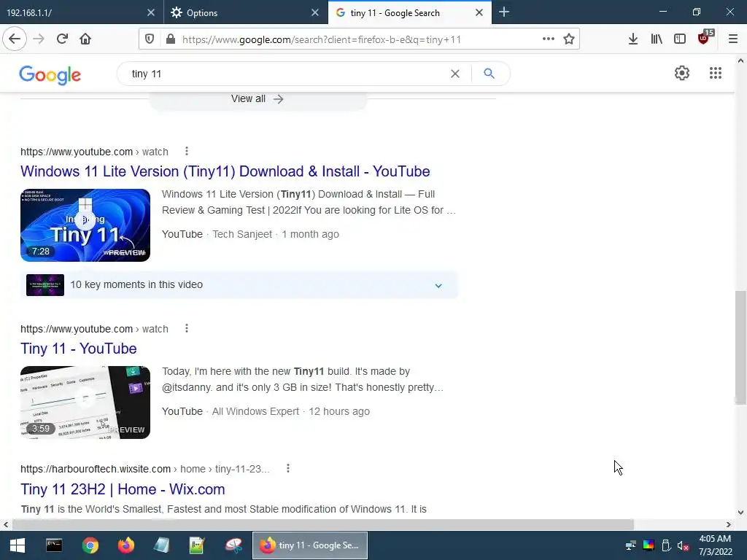
Task: Click the network tray icon
Action: 631,545
